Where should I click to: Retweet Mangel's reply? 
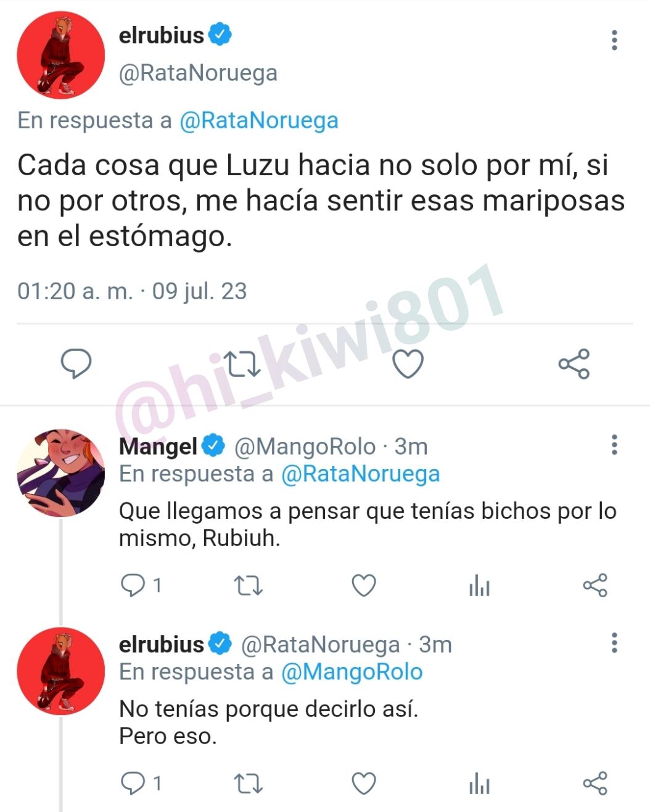tap(249, 586)
